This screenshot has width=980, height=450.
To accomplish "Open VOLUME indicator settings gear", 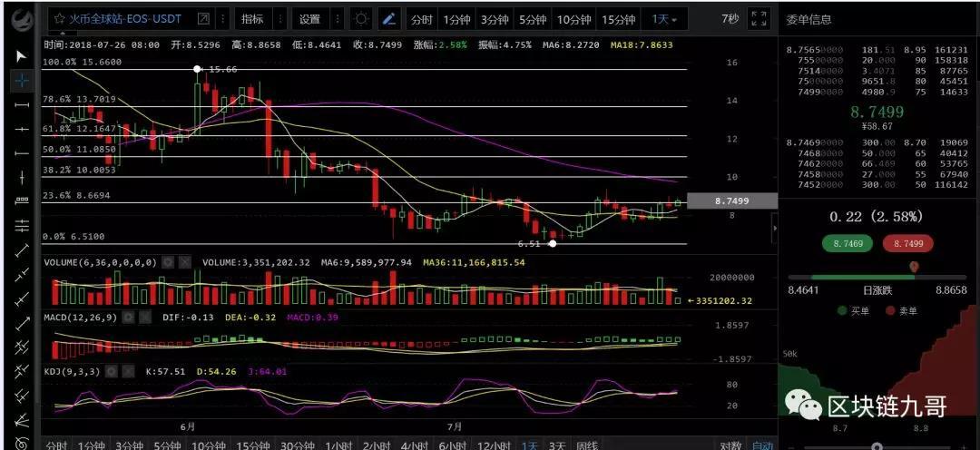I will point(168,262).
